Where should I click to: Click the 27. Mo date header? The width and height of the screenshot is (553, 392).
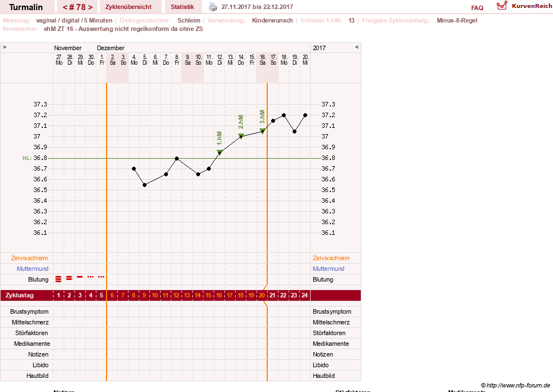pyautogui.click(x=59, y=60)
